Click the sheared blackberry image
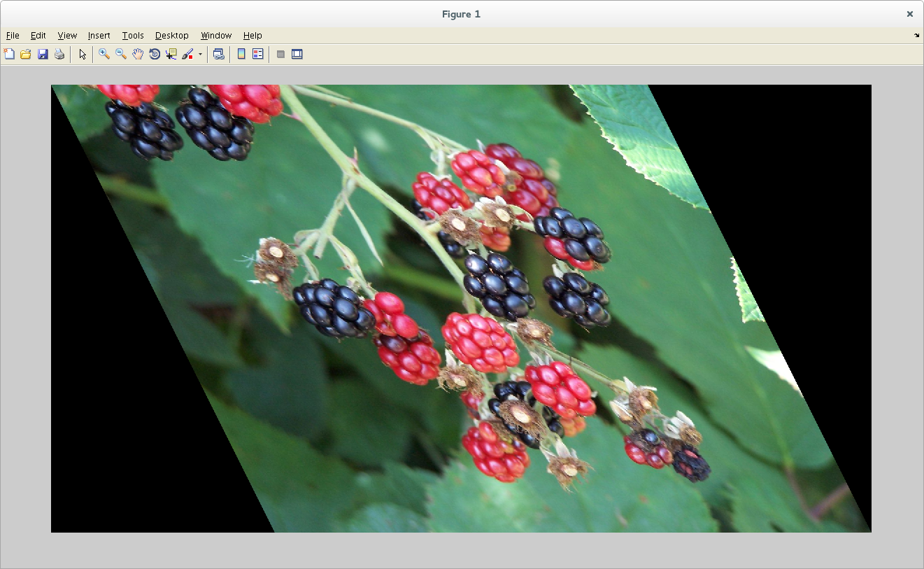Viewport: 924px width, 569px height. 462,308
